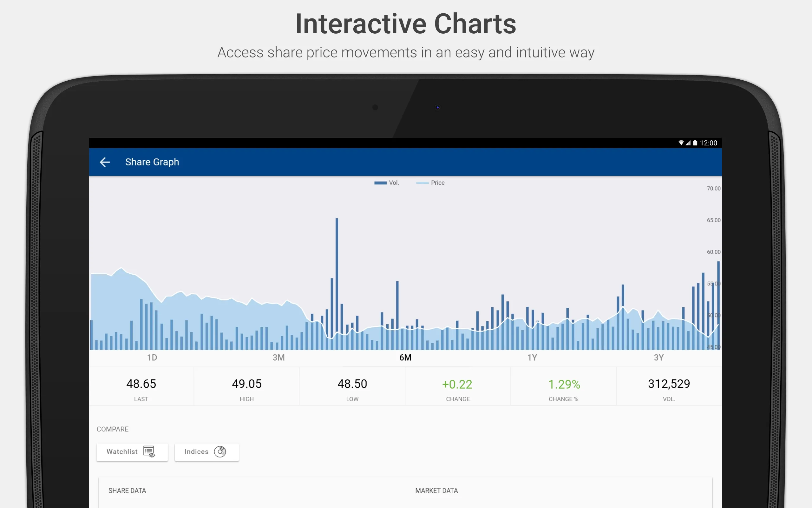This screenshot has width=812, height=508.
Task: Toggle the Vol. legend entry
Action: click(387, 183)
